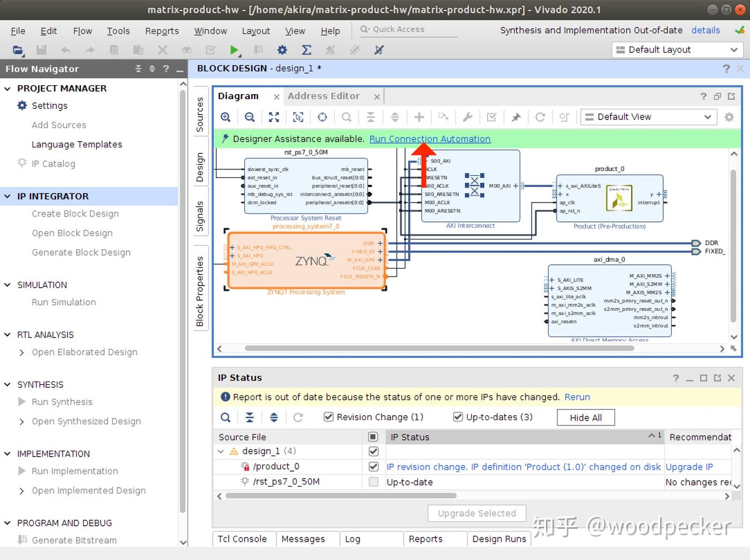Toggle the Revision Change checkbox
The height and width of the screenshot is (560, 750).
(329, 417)
